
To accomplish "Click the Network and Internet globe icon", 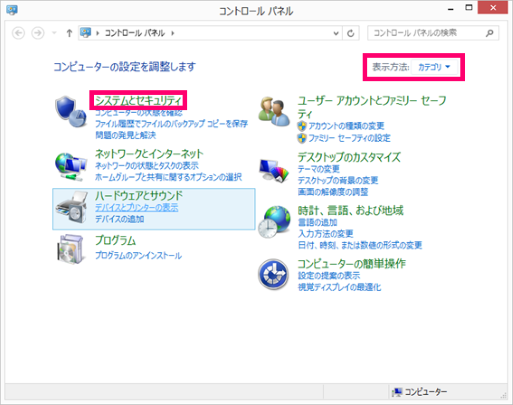I will tap(71, 167).
